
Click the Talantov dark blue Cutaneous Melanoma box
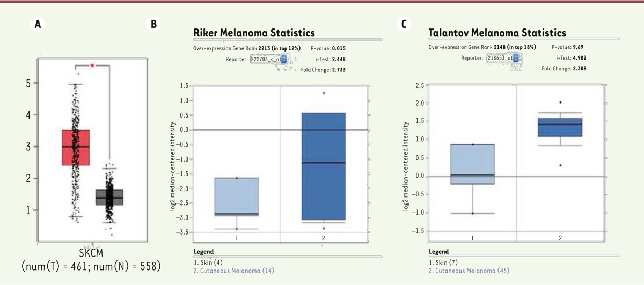(560, 128)
